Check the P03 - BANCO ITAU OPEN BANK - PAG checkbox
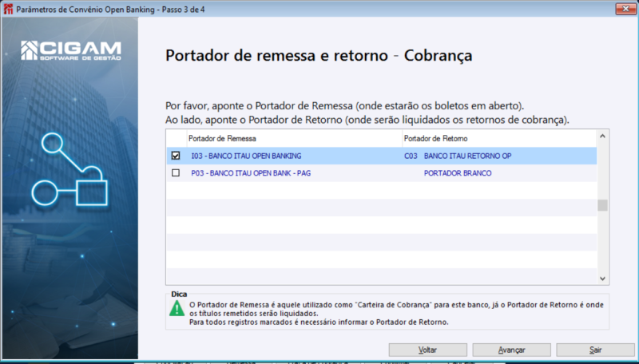The height and width of the screenshot is (364, 639). pyautogui.click(x=176, y=173)
